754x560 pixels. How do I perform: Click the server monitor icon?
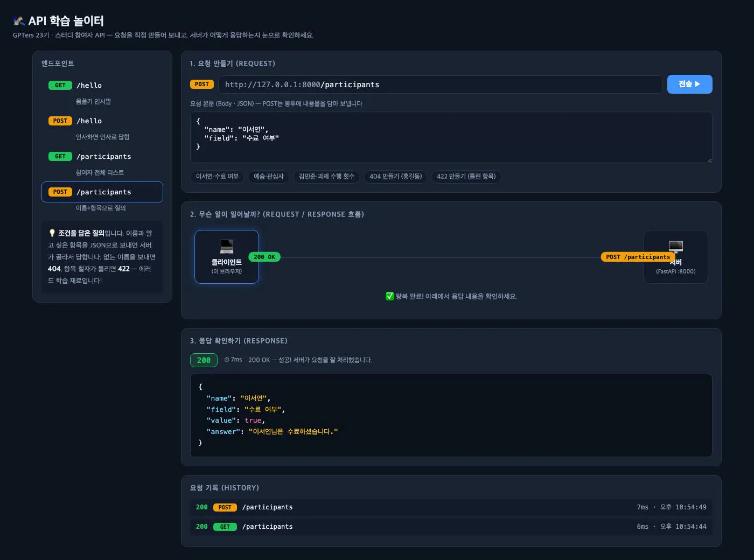(676, 247)
